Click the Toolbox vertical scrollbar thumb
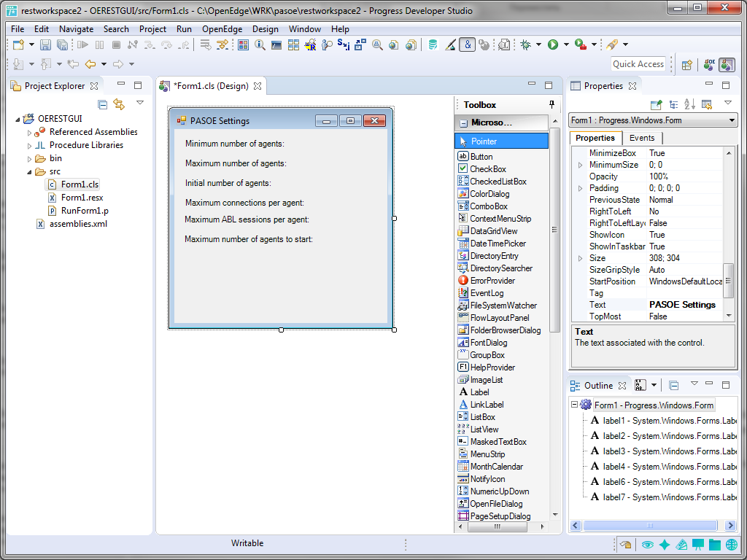Viewport: 747px width, 560px height. [554, 229]
